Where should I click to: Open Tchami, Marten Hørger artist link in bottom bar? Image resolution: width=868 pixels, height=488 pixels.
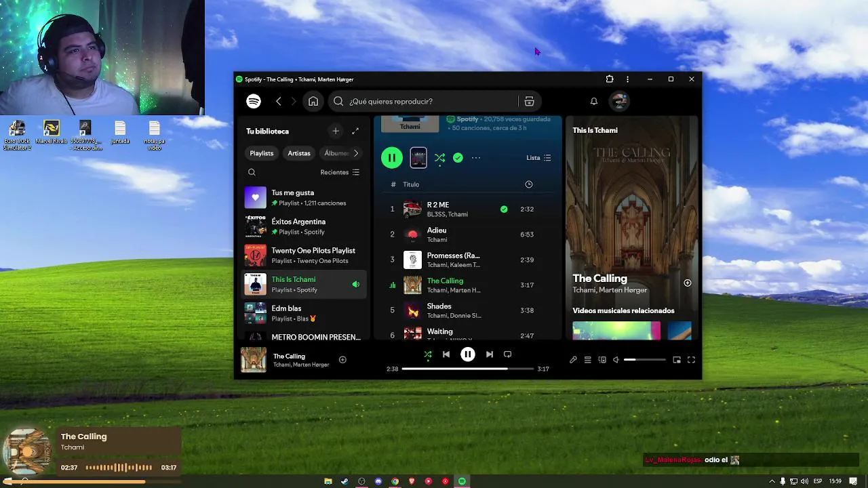[301, 365]
